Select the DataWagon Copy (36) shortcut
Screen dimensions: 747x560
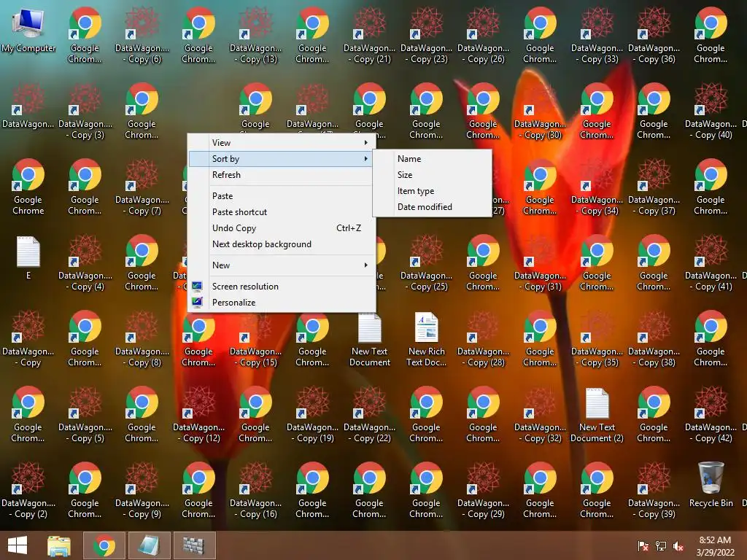654,36
